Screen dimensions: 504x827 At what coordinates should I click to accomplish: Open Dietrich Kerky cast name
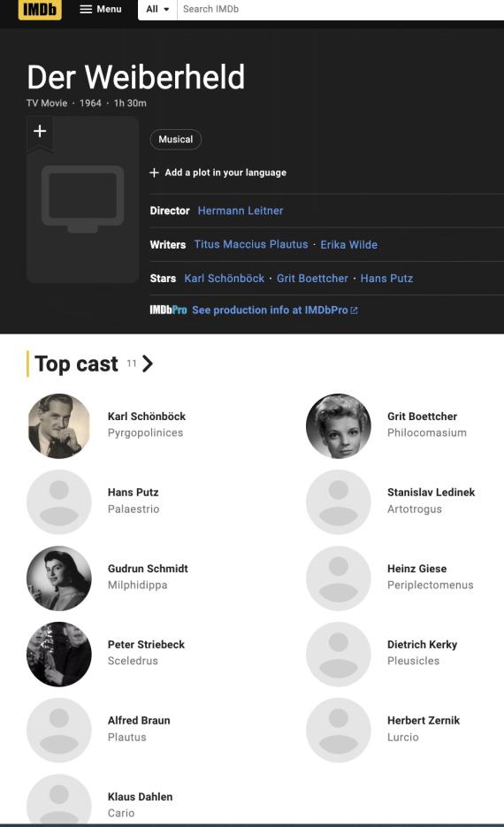[423, 645]
